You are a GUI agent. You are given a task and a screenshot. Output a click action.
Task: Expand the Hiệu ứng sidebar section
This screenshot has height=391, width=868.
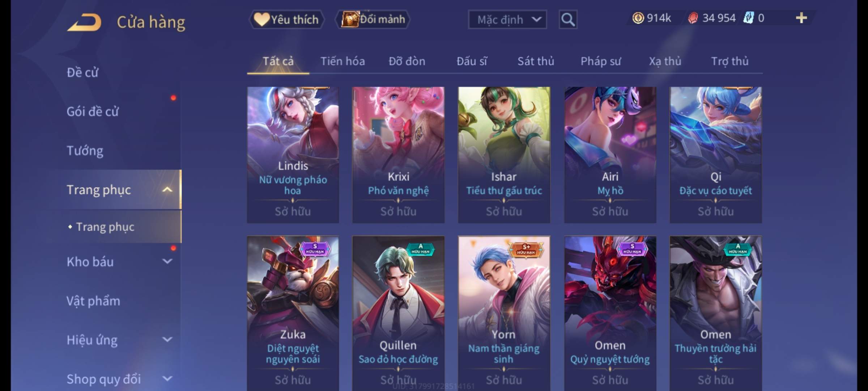[167, 340]
